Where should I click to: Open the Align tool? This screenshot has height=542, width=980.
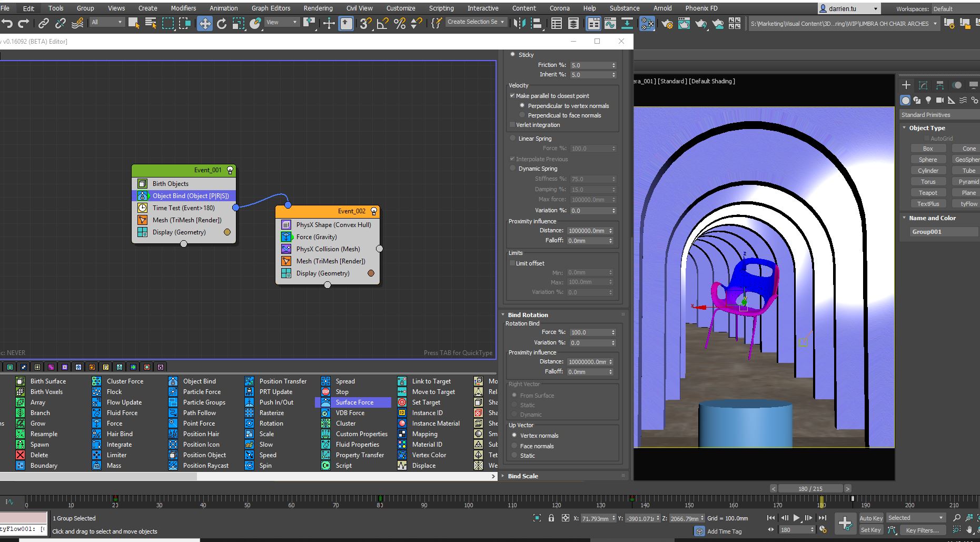pos(536,23)
